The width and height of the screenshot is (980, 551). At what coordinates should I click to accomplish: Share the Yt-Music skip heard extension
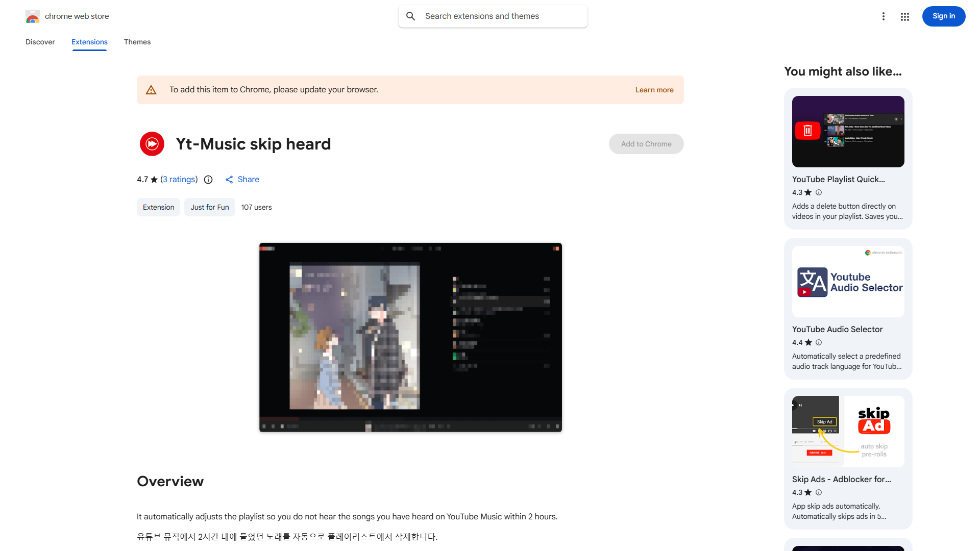pyautogui.click(x=242, y=179)
